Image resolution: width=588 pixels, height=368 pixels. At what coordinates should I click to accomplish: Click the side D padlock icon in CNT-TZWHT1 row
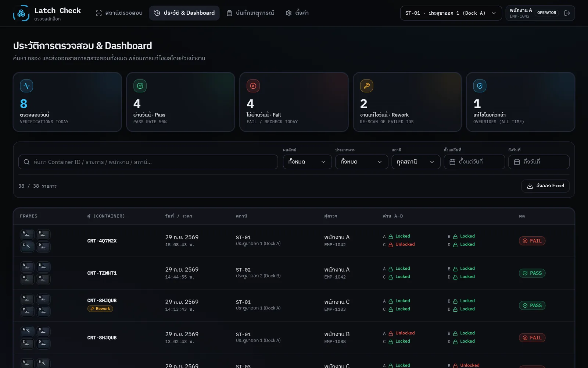click(x=455, y=277)
